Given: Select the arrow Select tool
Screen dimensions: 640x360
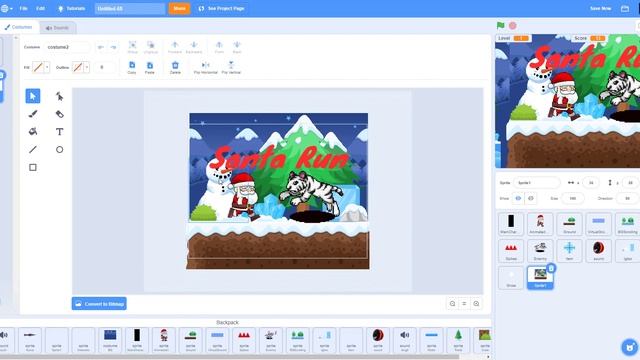Looking at the screenshot, I should (x=33, y=96).
